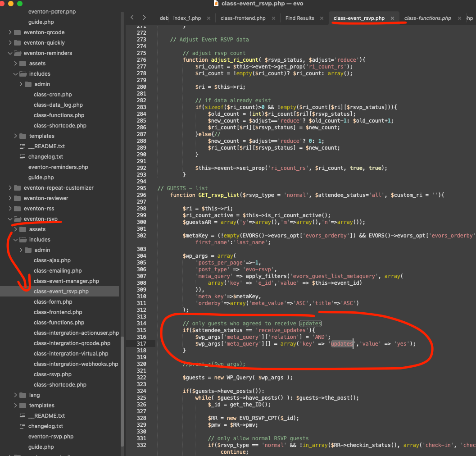
Task: Click the eventon-reviewer folder icon
Action: click(x=18, y=198)
